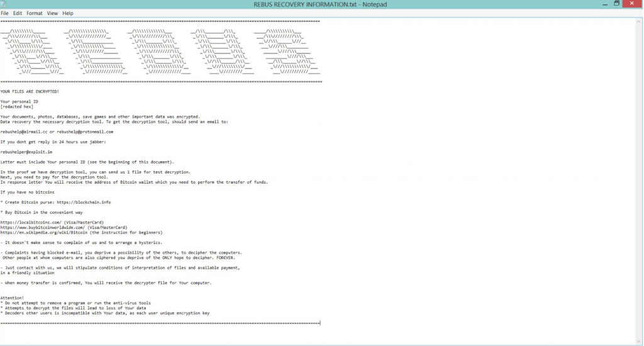Click the 'Buy Bitcoin in the convenient way' line

point(42,213)
